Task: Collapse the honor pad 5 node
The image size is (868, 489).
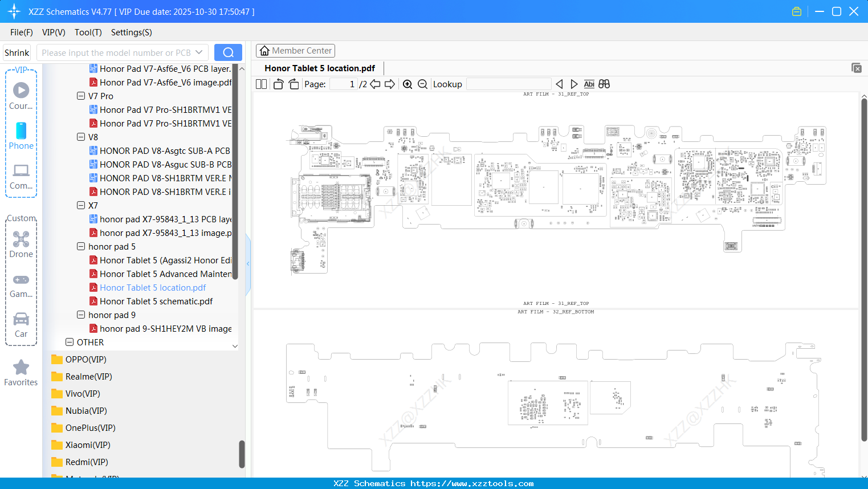Action: [81, 246]
